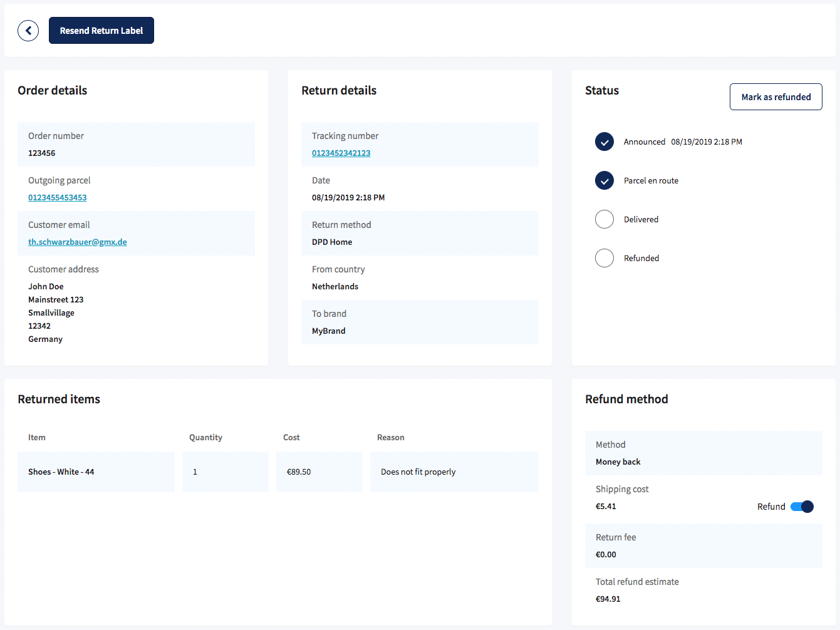
Task: Click the return date 08/19/2019 2:18 PM value
Action: [x=348, y=197]
